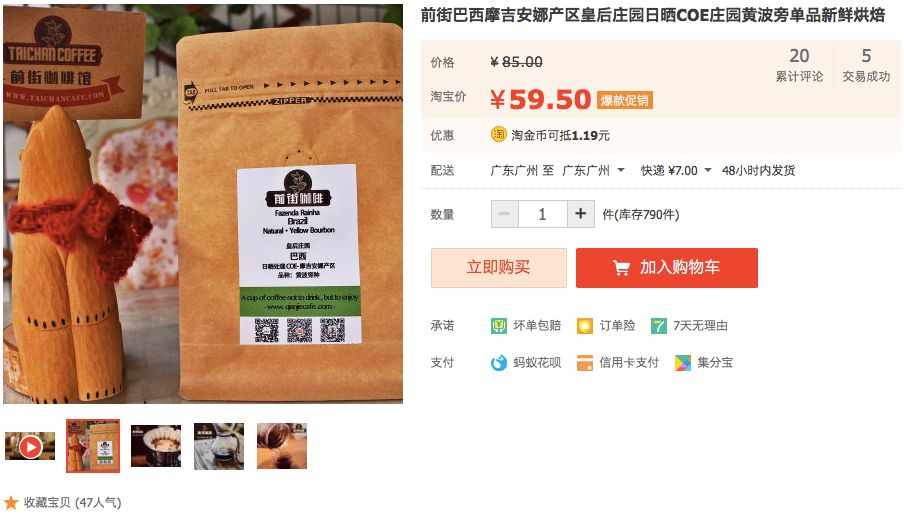Screen dimensions: 904x517
Task: Increase quantity with the plus button
Action: [581, 214]
